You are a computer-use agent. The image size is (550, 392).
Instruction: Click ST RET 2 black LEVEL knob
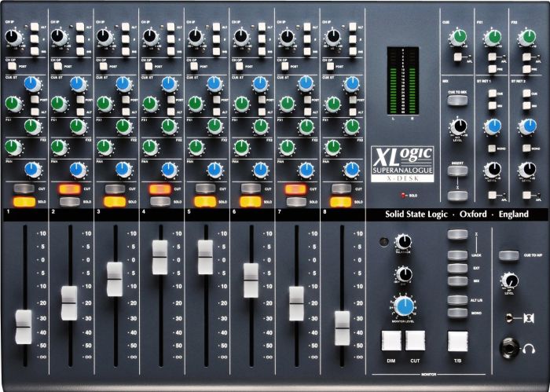pyautogui.click(x=527, y=170)
